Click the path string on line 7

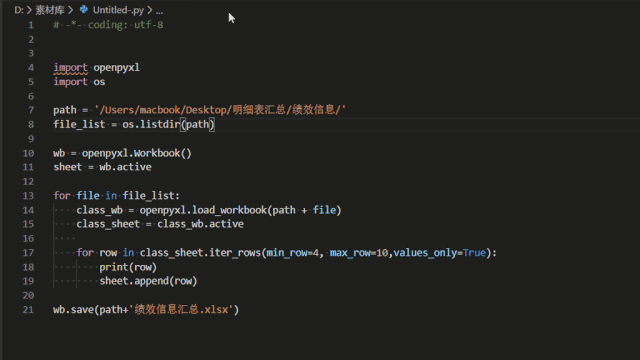click(220, 110)
